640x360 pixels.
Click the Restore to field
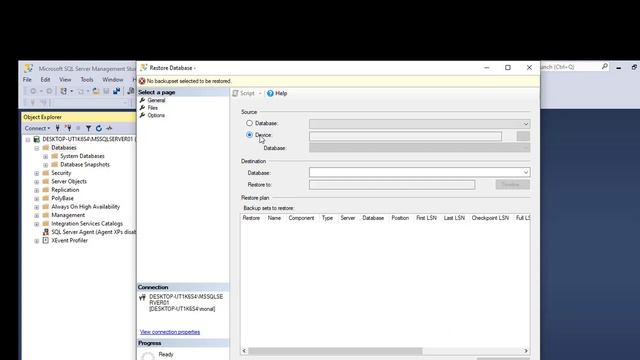point(392,185)
